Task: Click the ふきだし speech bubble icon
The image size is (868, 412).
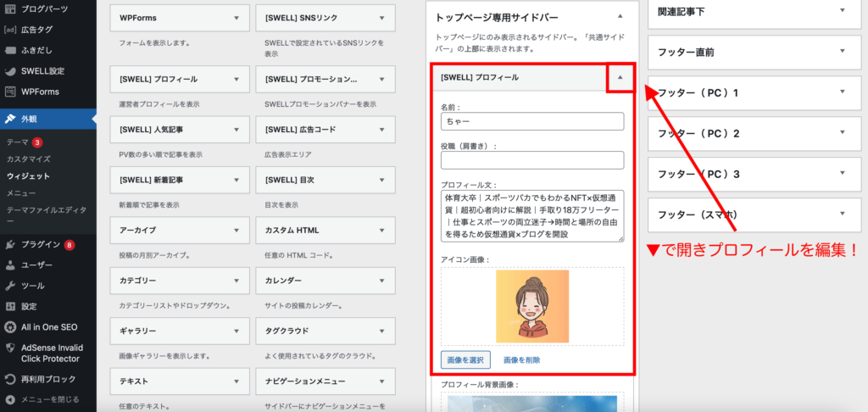Action: point(9,50)
